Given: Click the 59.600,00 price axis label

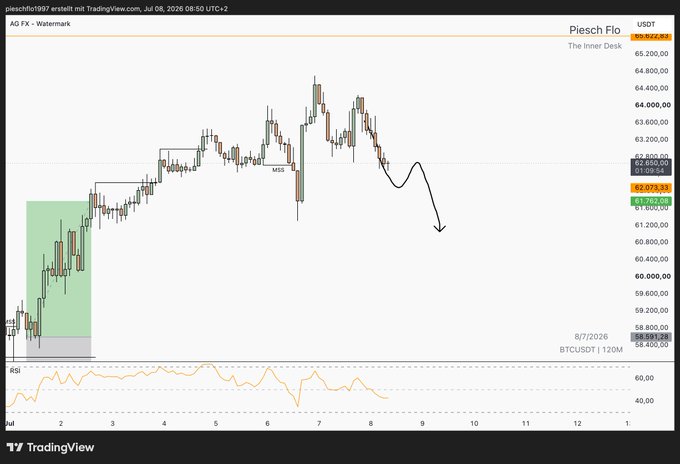Looking at the screenshot, I should (x=651, y=293).
